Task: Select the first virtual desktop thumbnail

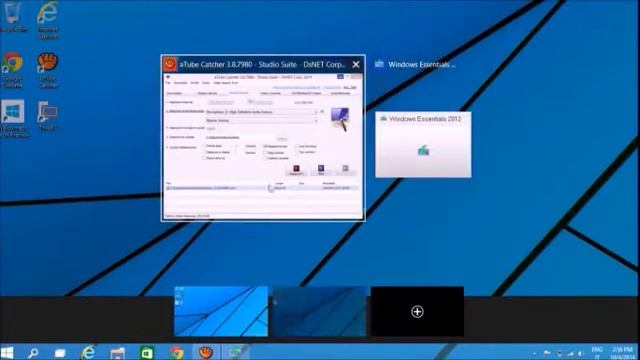Action: pos(221,311)
